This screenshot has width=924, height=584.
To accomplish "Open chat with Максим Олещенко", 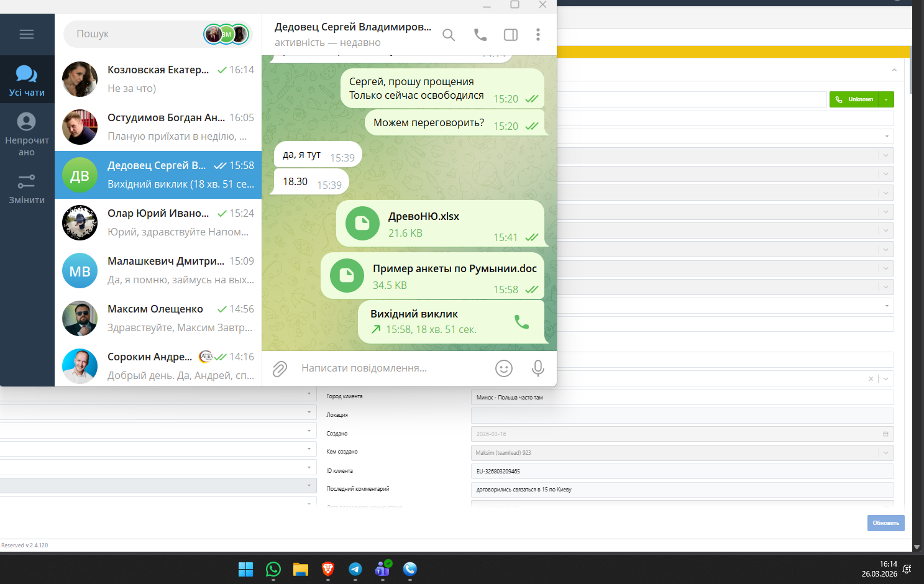I will point(158,318).
